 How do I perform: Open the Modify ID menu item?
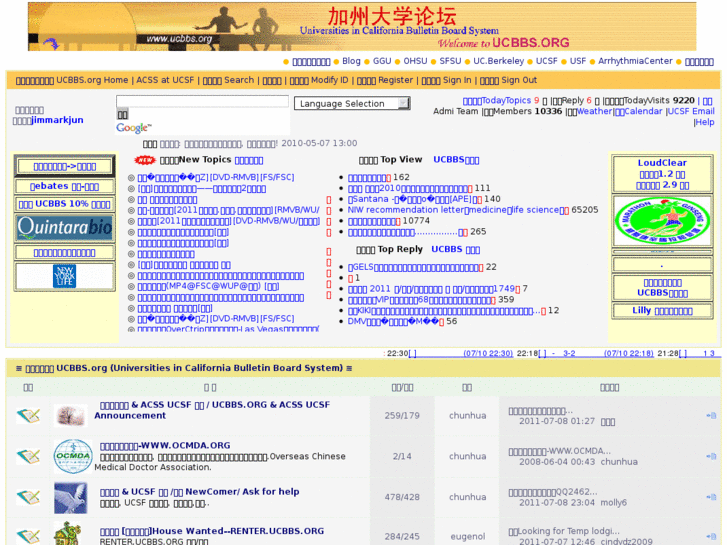(319, 80)
